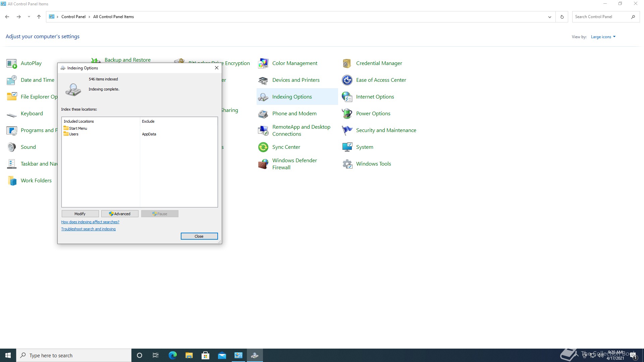Open Credential Manager icon
Image resolution: width=644 pixels, height=362 pixels.
(347, 63)
